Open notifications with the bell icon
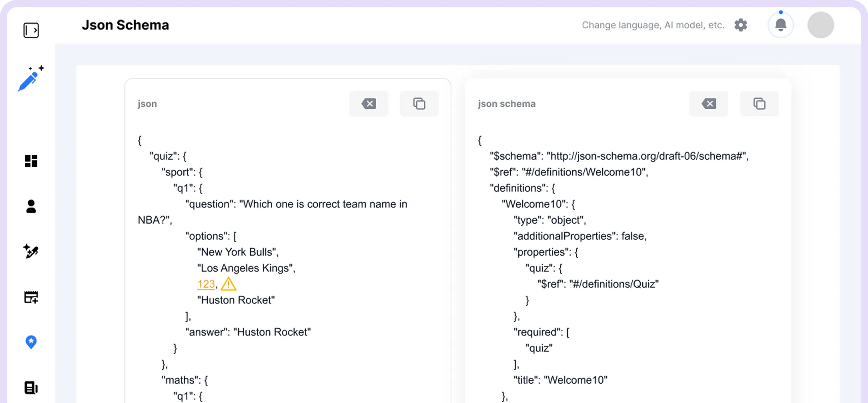Image resolution: width=868 pixels, height=403 pixels. pos(780,25)
